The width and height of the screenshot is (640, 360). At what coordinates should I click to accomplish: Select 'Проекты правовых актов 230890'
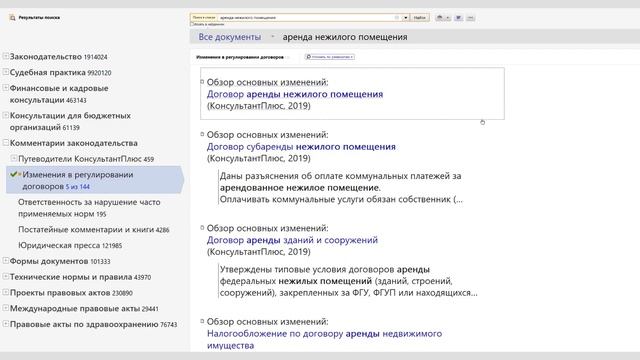(x=71, y=293)
